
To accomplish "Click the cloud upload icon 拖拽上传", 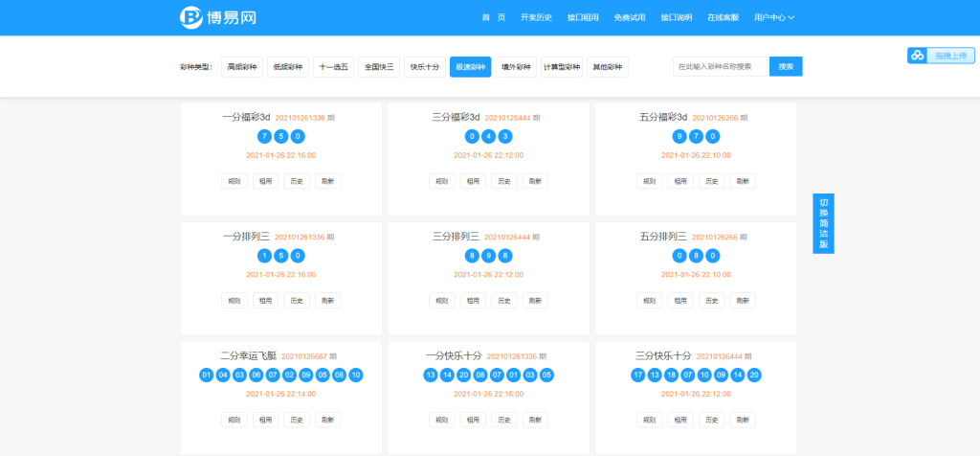I will (917, 56).
